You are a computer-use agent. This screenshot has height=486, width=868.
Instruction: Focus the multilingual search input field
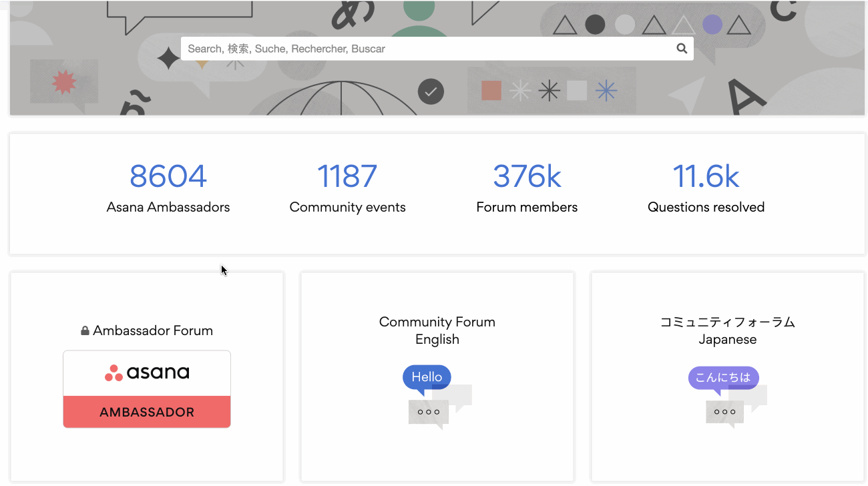[x=437, y=49]
